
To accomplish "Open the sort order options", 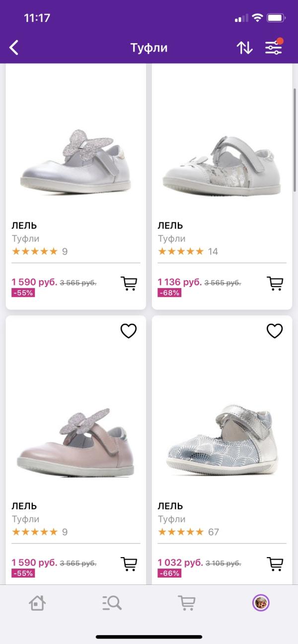I will point(244,48).
